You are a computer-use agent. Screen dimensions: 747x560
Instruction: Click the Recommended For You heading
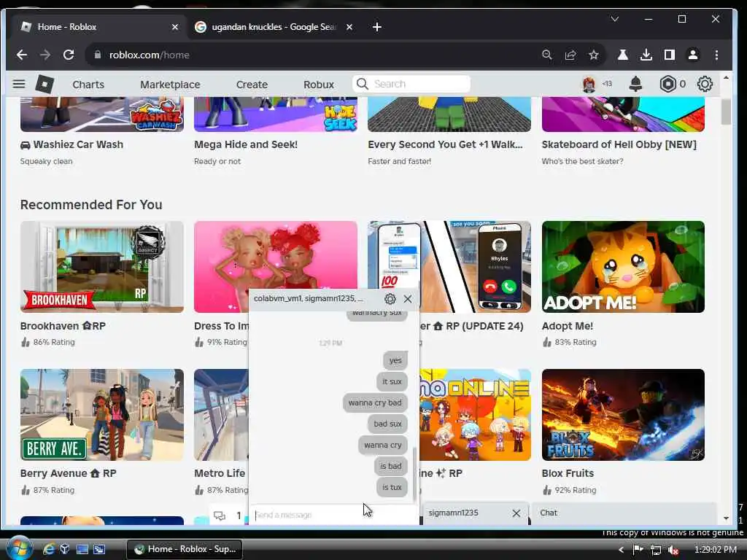[x=91, y=205]
